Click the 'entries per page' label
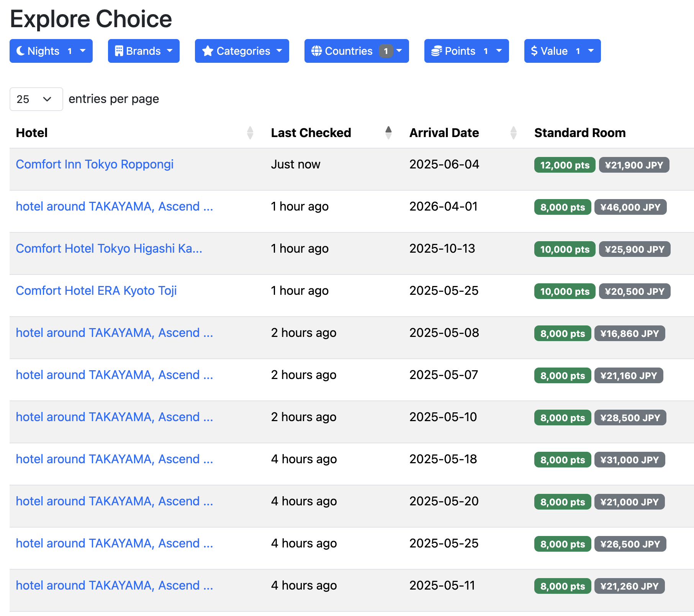694x616 pixels. [x=114, y=99]
